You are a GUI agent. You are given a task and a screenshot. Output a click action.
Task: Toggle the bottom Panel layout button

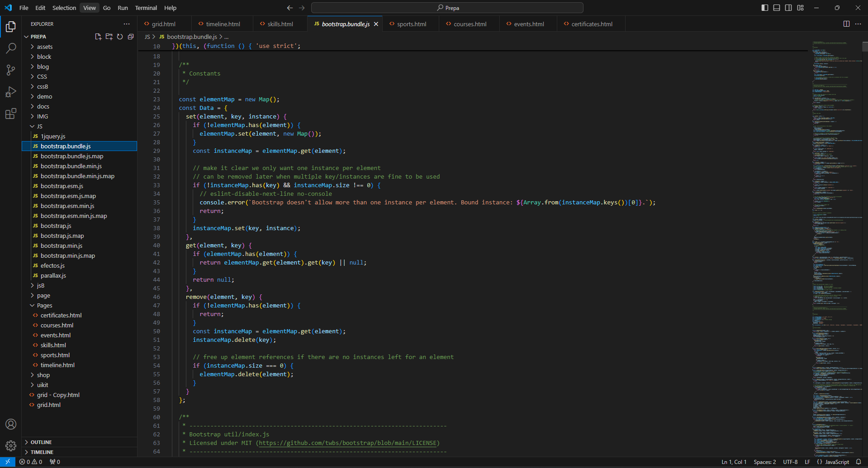coord(777,8)
